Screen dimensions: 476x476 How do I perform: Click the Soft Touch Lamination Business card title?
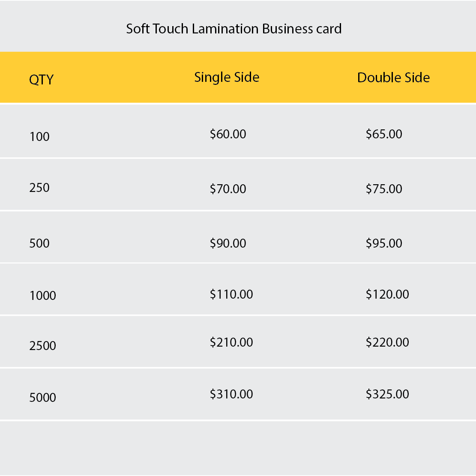point(234,29)
